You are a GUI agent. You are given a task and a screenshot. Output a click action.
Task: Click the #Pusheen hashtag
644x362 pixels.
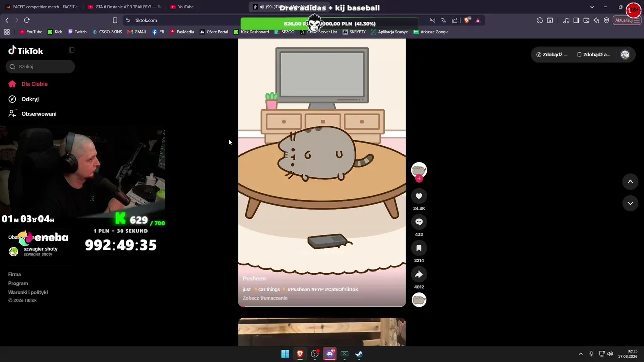(x=299, y=289)
